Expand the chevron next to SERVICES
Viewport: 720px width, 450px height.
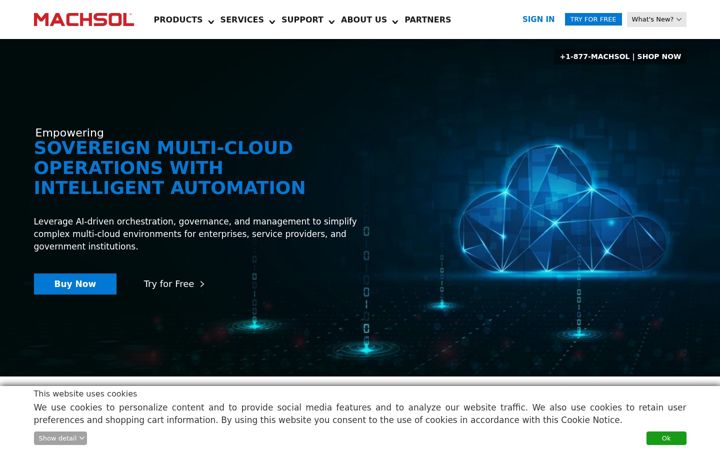(272, 21)
